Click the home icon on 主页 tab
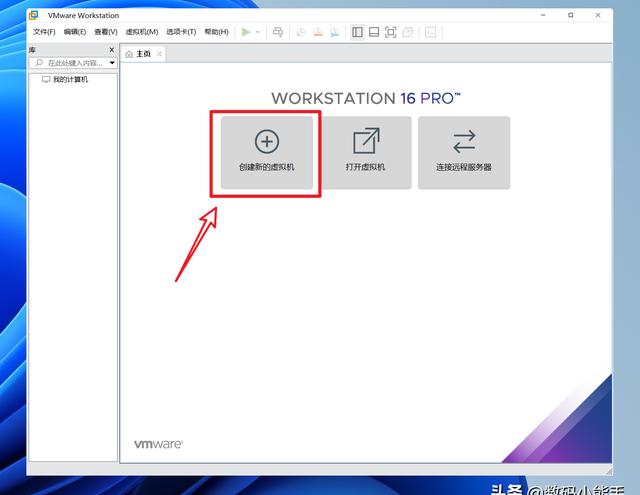The image size is (640, 495). 129,54
